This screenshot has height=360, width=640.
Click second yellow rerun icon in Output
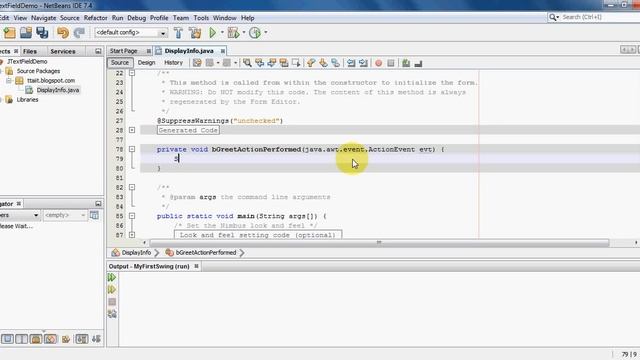tap(112, 290)
